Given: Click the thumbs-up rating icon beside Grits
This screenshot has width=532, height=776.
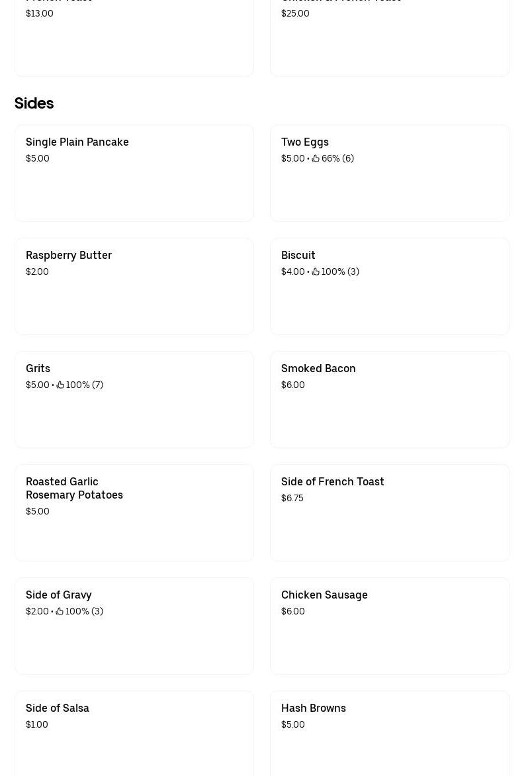Looking at the screenshot, I should click(60, 385).
